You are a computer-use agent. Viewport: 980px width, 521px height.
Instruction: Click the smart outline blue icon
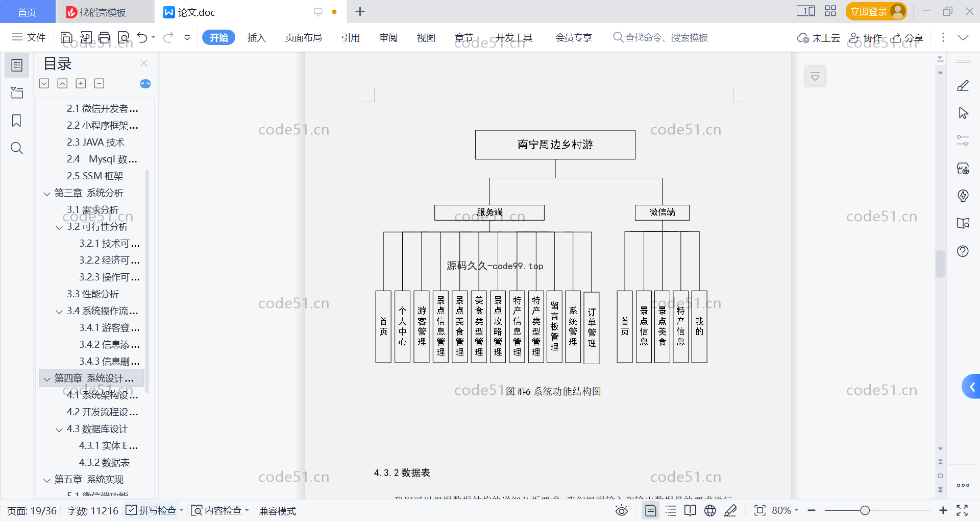(145, 84)
